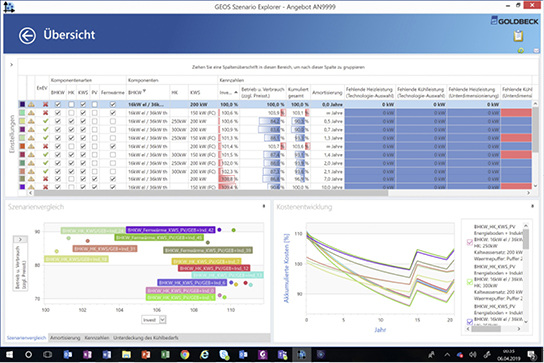Toggle HK checkbox in the 100,0 % row
This screenshot has height=363, width=544.
(71, 104)
